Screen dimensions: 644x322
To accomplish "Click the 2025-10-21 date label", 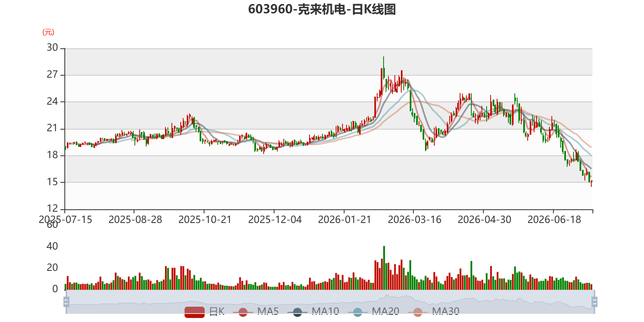I will [x=205, y=219].
